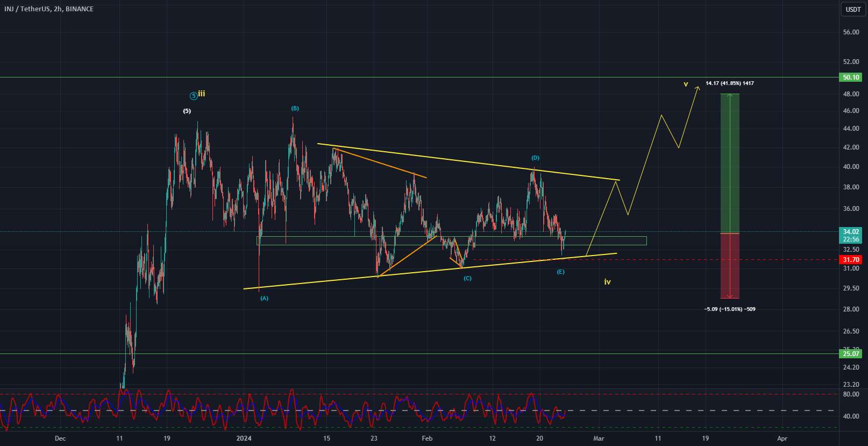Select the yellow iii wave label
The width and height of the screenshot is (868, 446).
click(201, 94)
